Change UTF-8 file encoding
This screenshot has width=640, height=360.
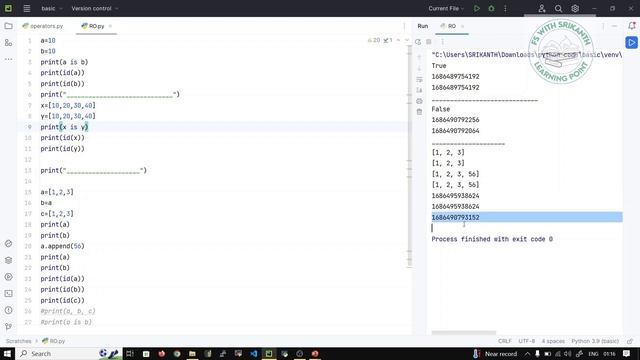click(x=527, y=341)
